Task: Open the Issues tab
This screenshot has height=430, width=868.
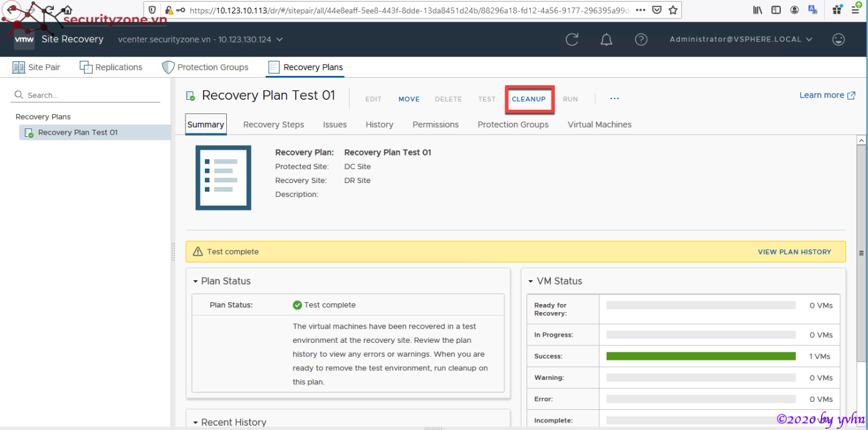Action: point(335,124)
